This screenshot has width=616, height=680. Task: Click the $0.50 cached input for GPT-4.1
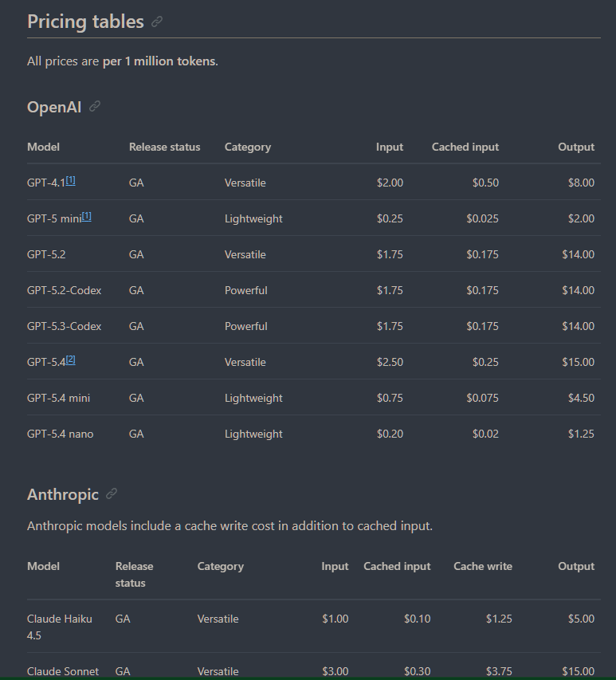click(x=485, y=183)
